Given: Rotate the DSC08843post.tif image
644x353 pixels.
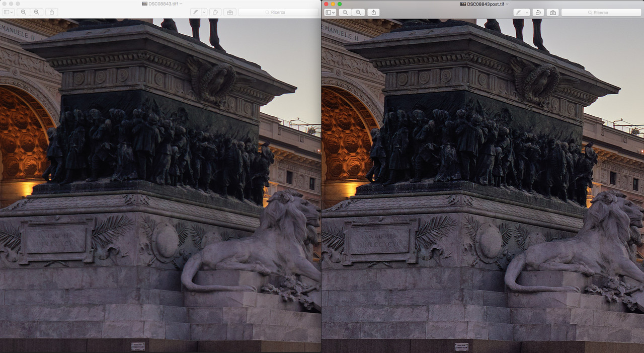Looking at the screenshot, I should pyautogui.click(x=538, y=12).
